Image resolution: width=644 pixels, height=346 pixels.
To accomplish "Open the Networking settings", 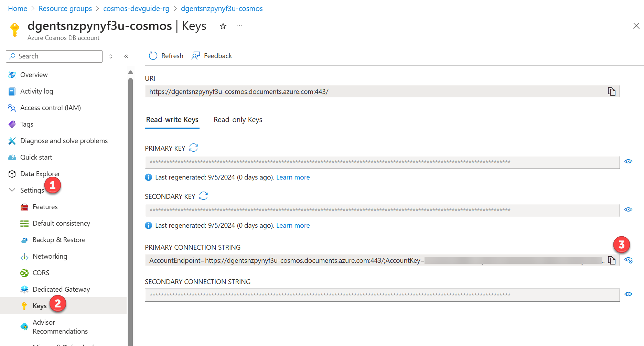I will tap(50, 256).
